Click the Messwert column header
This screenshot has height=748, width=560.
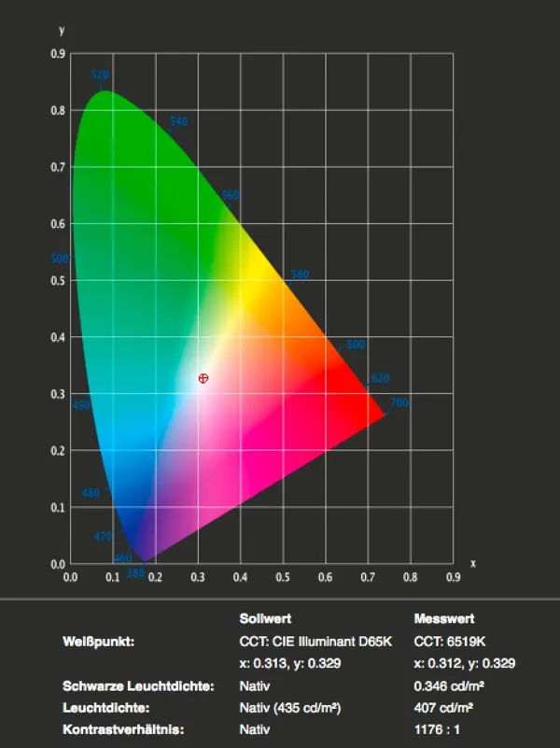coord(444,619)
